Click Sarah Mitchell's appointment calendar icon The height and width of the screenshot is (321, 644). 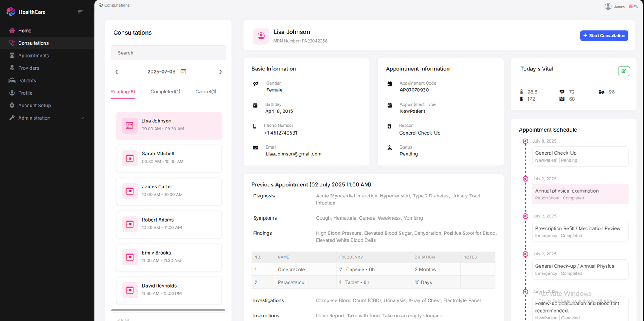(x=130, y=158)
